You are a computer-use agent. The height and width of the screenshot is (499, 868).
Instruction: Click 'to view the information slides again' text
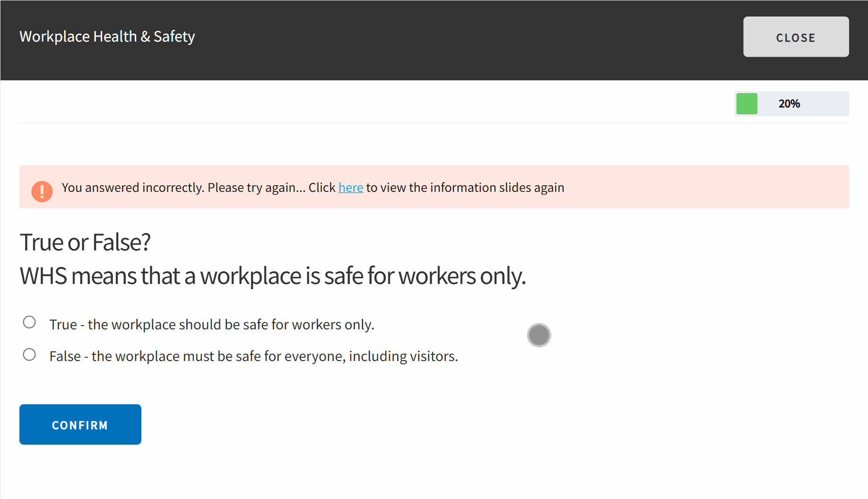click(x=465, y=188)
